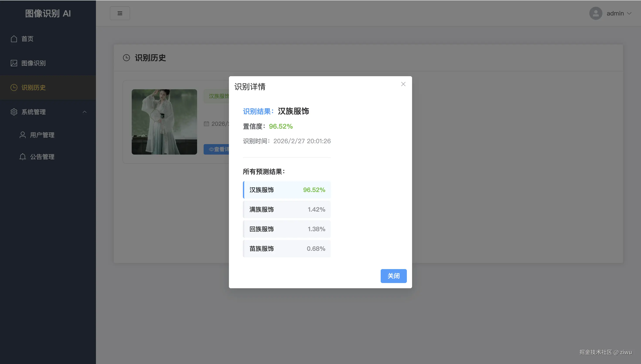
Task: Open 图像识别 in the sidebar
Action: [x=33, y=63]
